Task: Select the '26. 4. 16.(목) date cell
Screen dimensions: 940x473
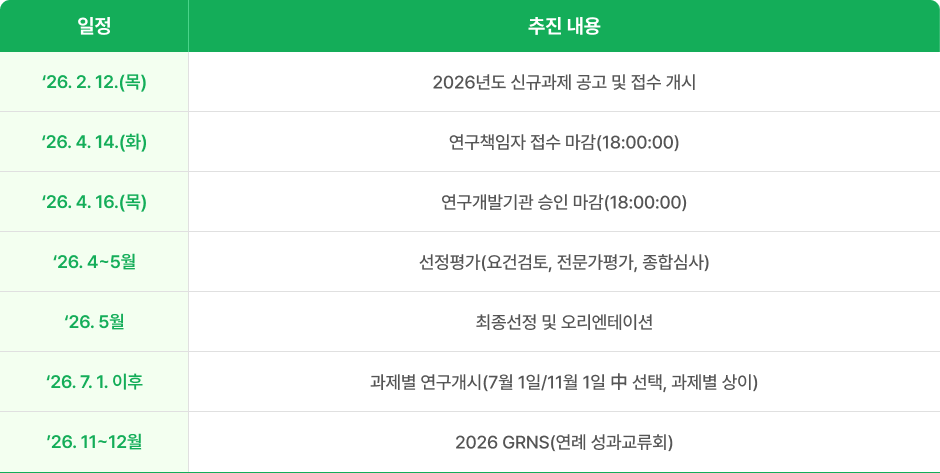Action: click(x=94, y=202)
